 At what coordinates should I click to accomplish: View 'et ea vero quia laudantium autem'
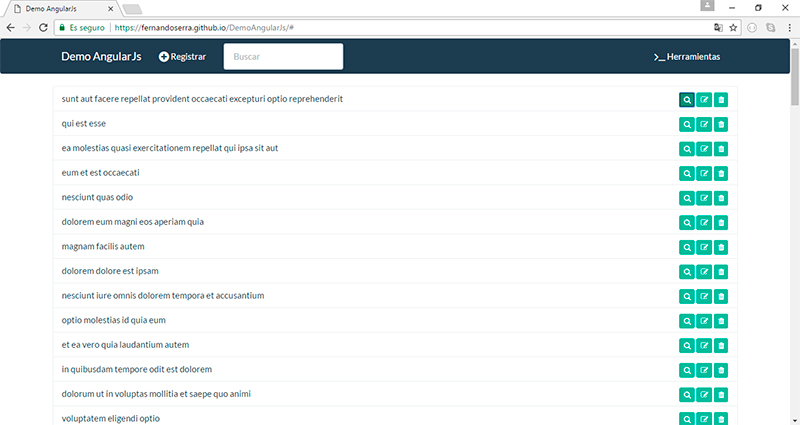(x=687, y=345)
